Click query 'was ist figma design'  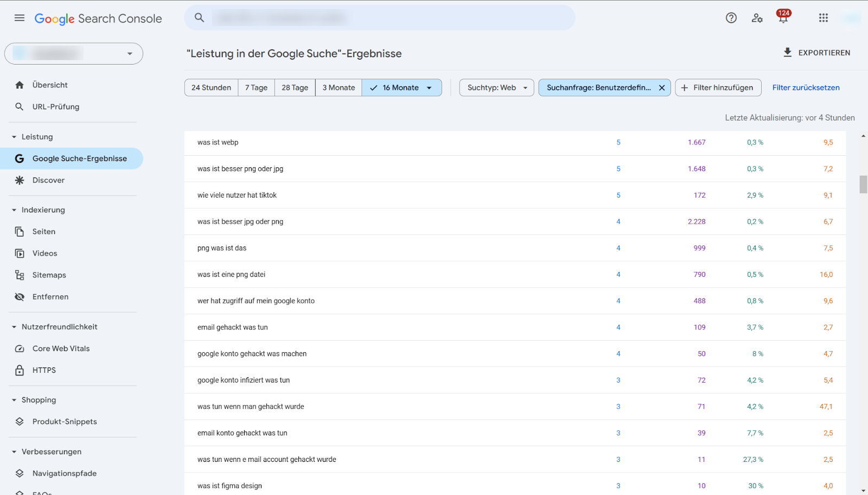coord(229,486)
